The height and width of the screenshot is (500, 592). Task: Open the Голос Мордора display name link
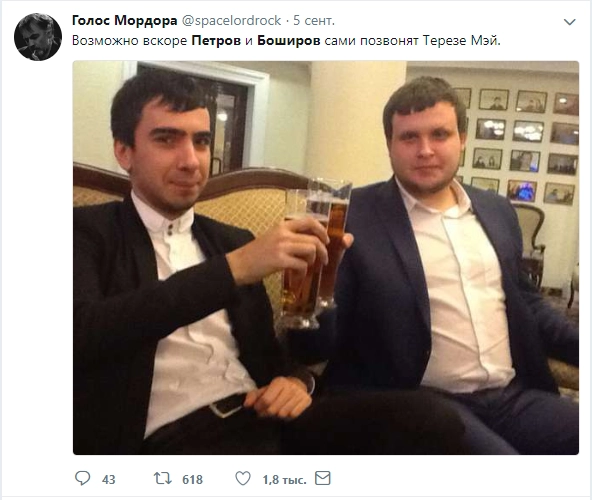pyautogui.click(x=125, y=20)
